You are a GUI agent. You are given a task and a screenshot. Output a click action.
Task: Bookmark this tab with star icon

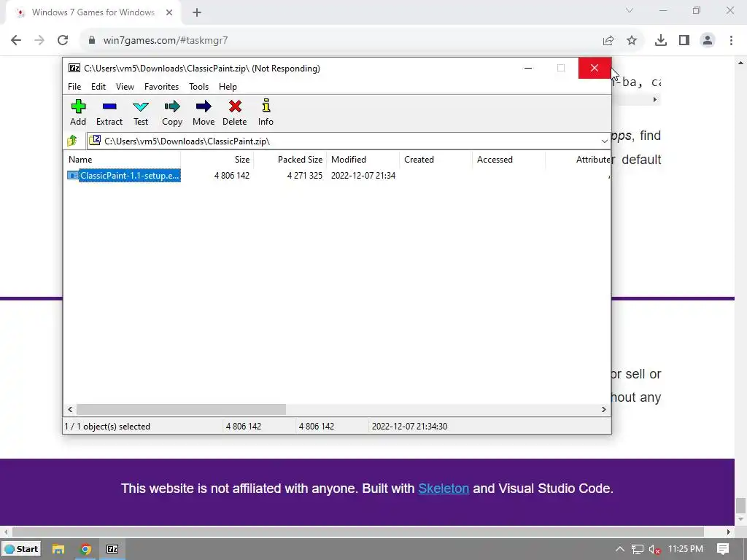tap(632, 41)
